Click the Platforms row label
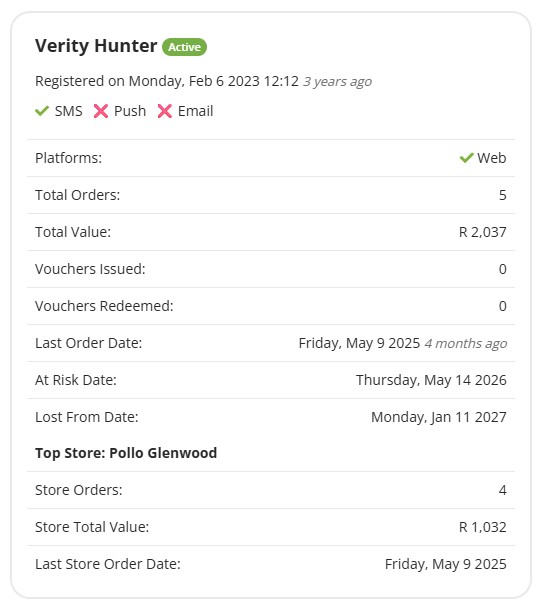Viewport: 546px width, 609px height. click(68, 158)
